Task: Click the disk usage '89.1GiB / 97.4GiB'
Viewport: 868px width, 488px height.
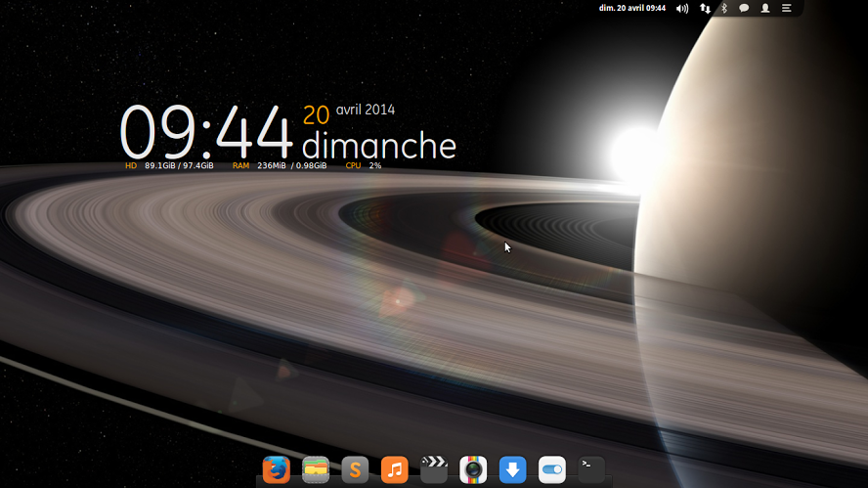Action: pos(179,165)
